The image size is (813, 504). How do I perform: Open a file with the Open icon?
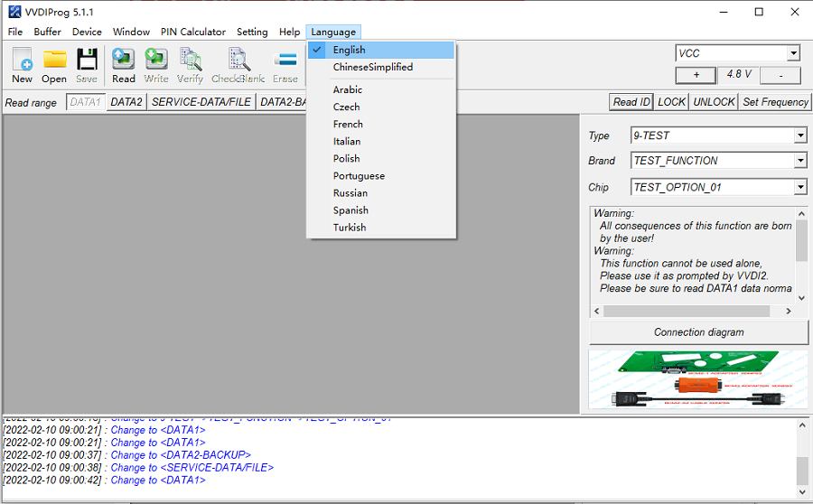[54, 66]
